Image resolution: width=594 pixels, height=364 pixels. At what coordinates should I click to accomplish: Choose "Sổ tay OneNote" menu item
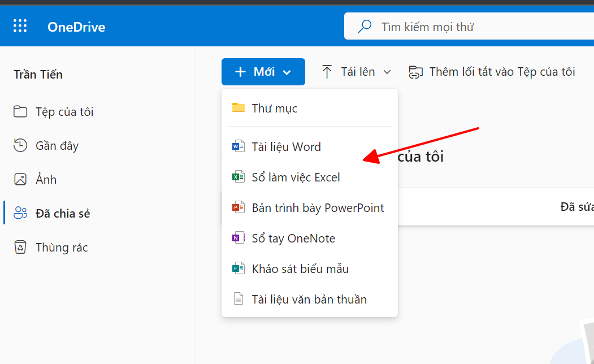coord(310,239)
